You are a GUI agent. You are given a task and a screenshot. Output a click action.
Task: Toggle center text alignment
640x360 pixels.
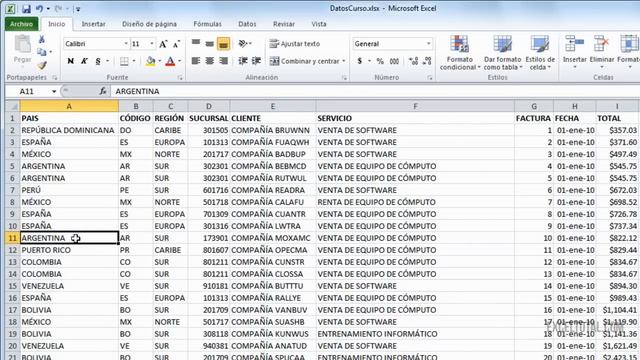coord(209,61)
